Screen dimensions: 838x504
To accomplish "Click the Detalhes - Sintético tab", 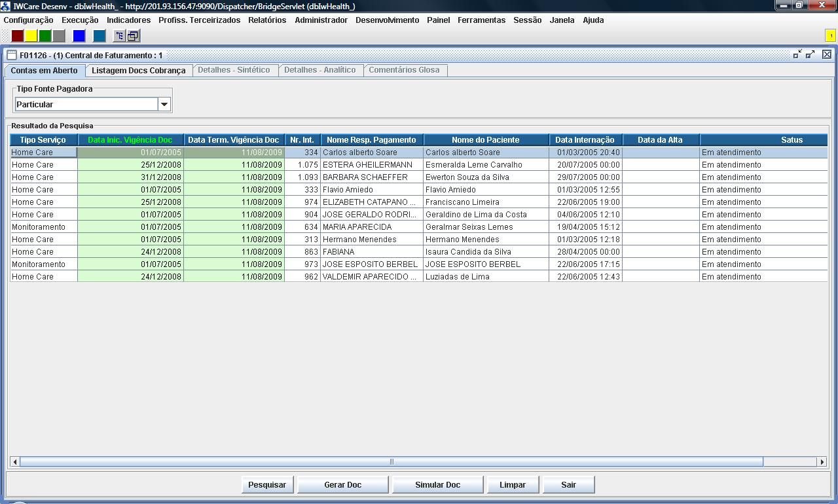I will pos(234,70).
